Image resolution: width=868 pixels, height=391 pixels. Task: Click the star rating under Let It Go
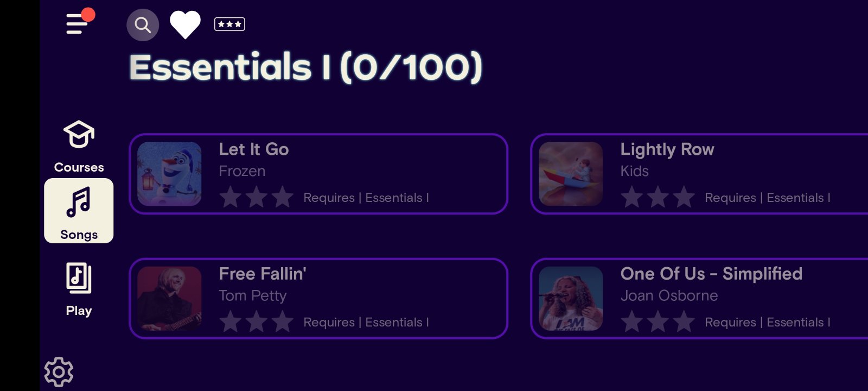tap(257, 198)
